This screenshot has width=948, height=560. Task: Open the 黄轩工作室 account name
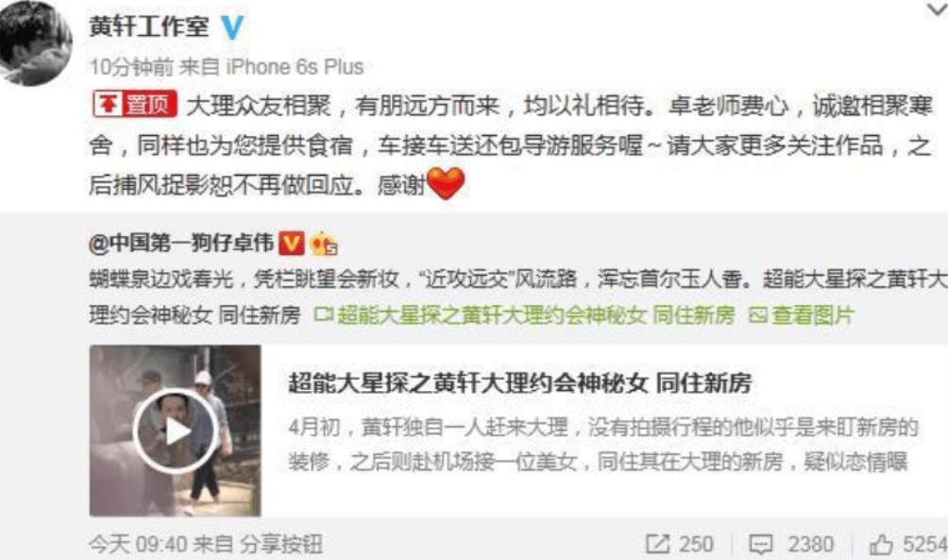tap(149, 26)
